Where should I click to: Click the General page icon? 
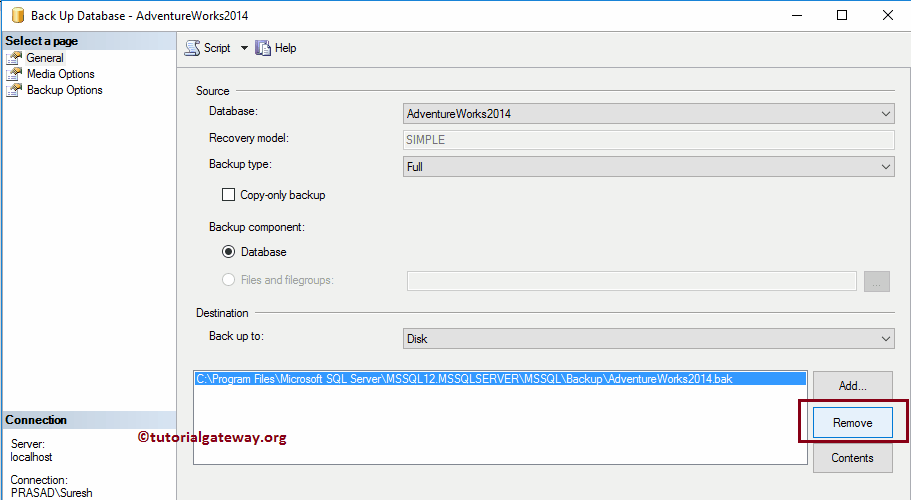[x=14, y=58]
